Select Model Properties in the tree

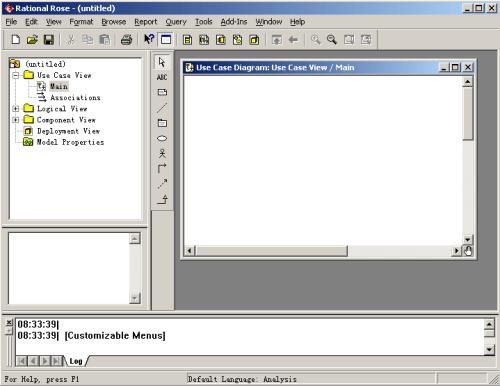(70, 142)
